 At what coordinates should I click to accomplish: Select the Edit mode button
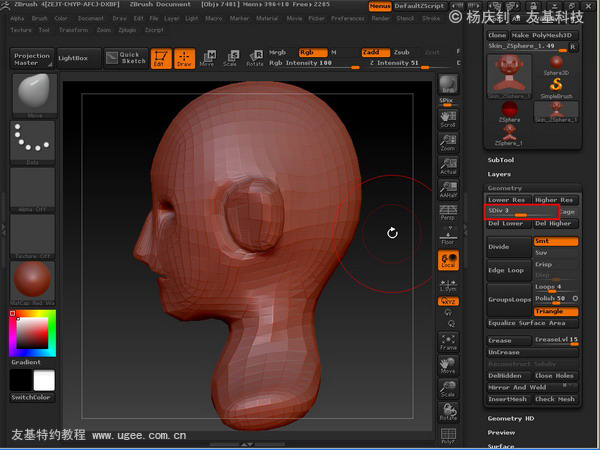coord(161,59)
